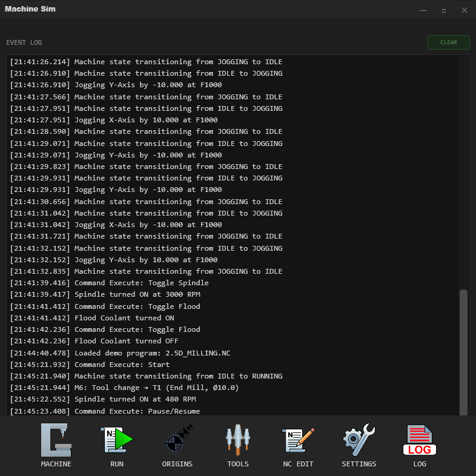Select log line 'Command Execute: Start'
476x476 pixels.
(x=90, y=365)
